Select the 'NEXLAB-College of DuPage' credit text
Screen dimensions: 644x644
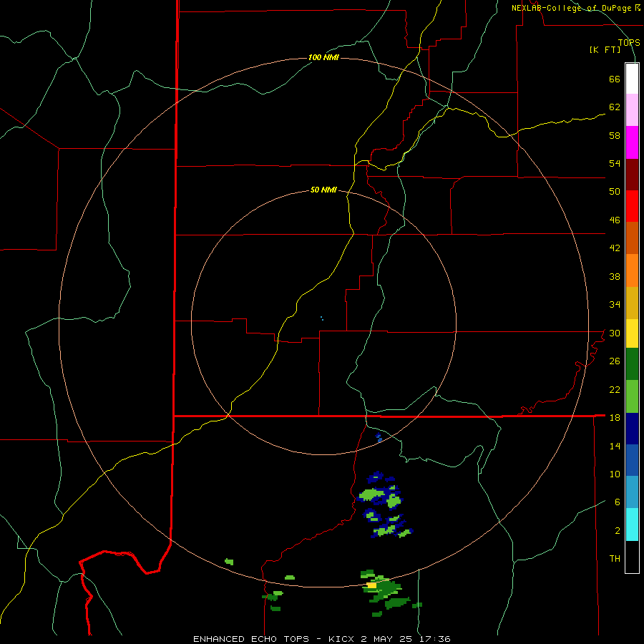[x=572, y=8]
